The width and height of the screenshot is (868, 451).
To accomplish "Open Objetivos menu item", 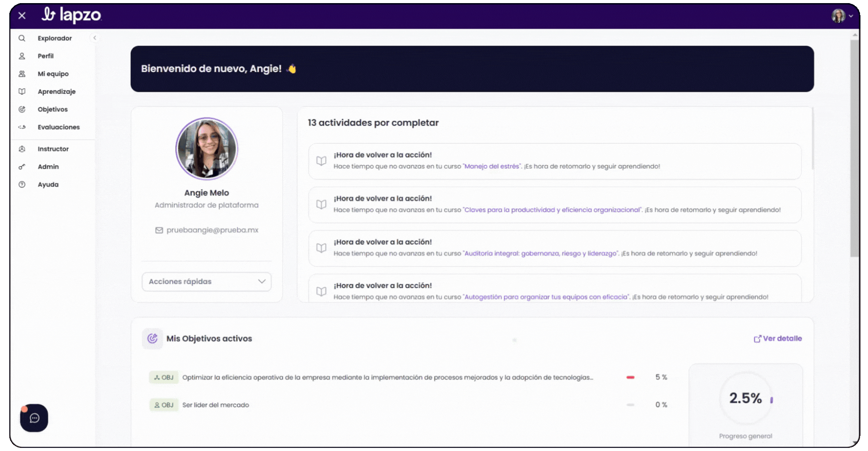I will click(53, 109).
